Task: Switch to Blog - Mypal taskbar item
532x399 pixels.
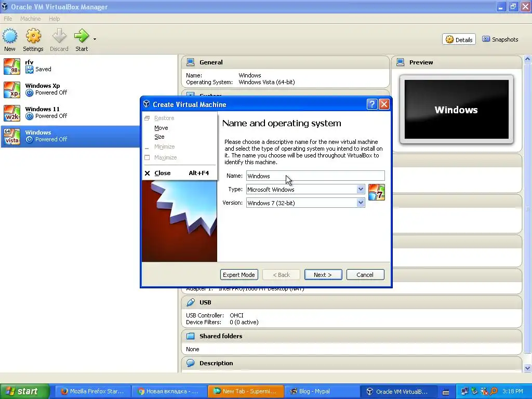Action: [x=322, y=391]
